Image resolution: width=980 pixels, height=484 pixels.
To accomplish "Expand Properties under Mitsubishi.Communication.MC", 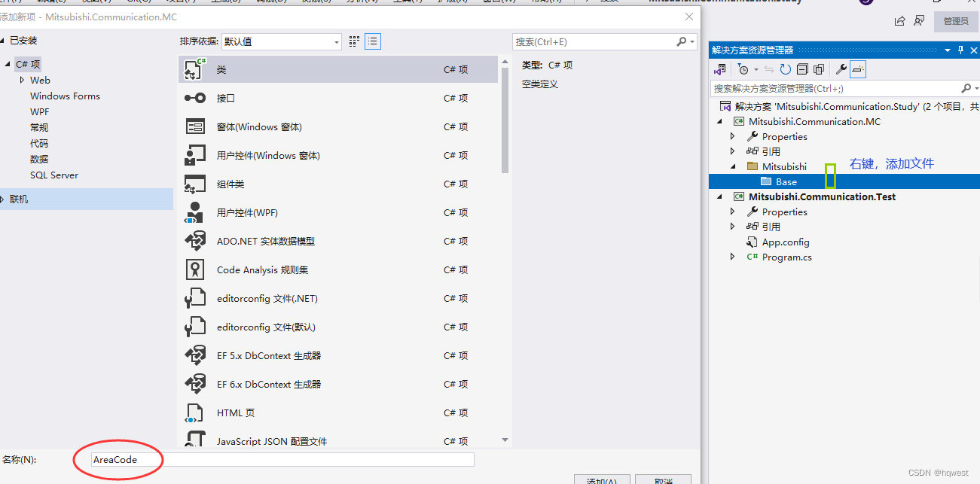I will pyautogui.click(x=732, y=136).
